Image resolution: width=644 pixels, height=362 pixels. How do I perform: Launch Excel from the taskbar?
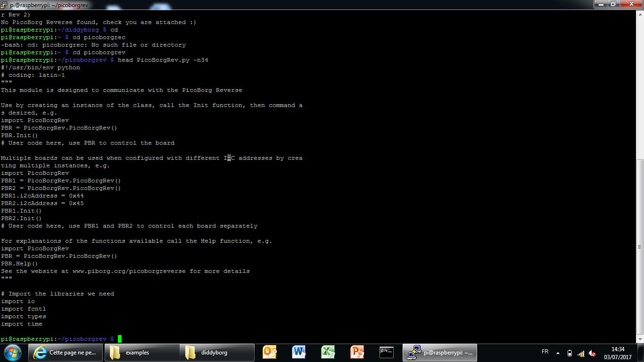click(328, 352)
